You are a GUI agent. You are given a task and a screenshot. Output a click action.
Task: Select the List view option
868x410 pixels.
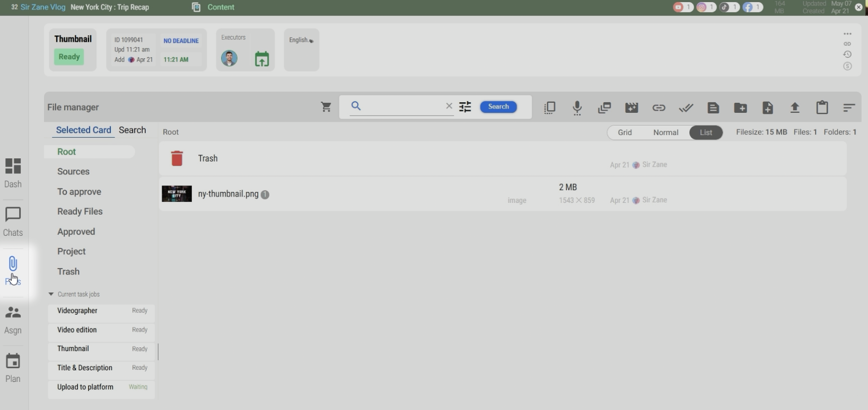point(706,132)
